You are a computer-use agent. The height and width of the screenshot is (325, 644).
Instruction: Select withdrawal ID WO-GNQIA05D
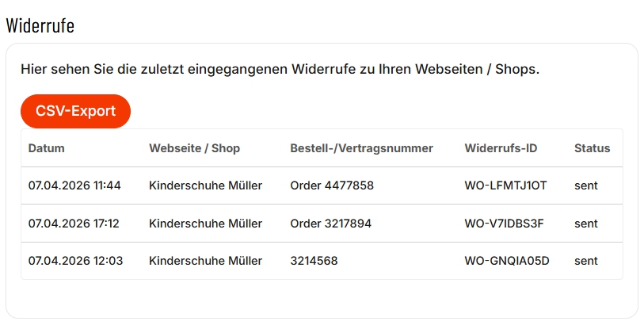507,261
